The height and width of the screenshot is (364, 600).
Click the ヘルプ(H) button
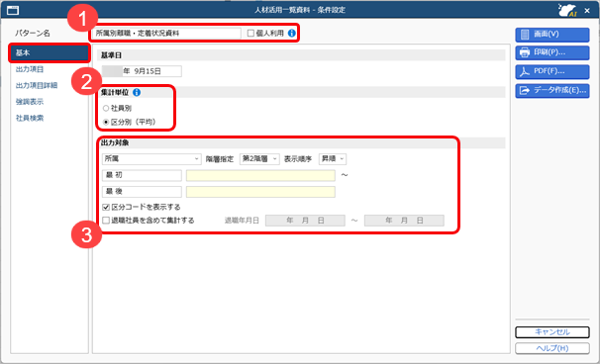click(552, 348)
